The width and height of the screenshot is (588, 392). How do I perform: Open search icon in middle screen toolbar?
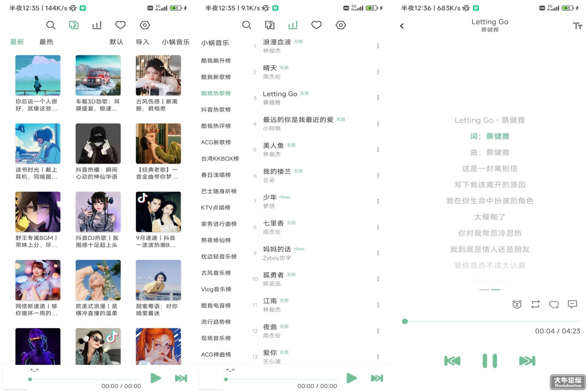(x=247, y=25)
